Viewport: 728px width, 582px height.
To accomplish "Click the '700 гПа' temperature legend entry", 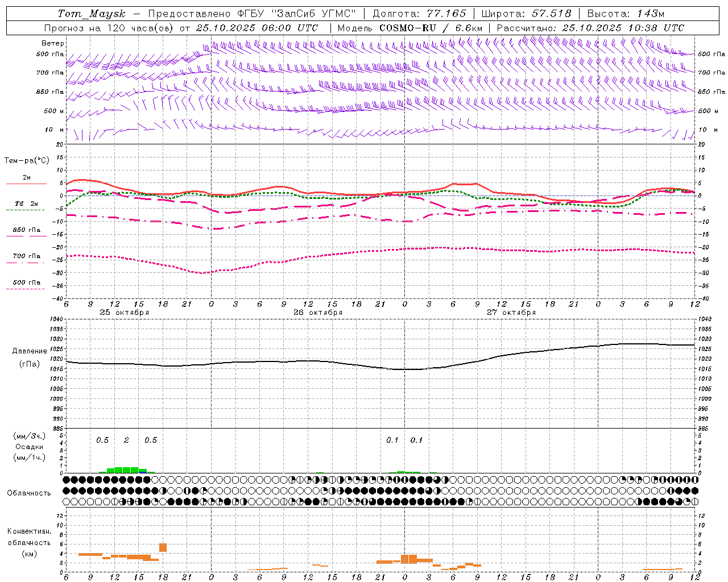I will point(26,256).
